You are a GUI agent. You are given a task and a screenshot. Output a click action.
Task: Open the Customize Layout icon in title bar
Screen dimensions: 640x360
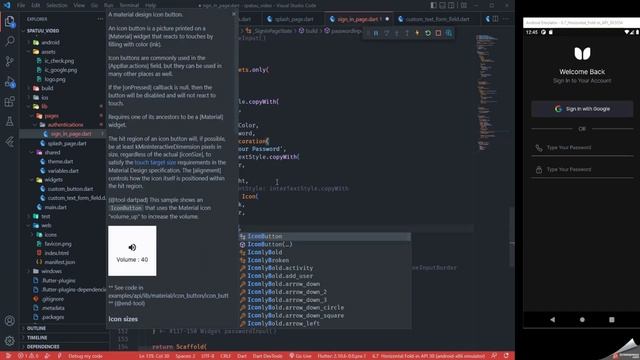[x=464, y=5]
